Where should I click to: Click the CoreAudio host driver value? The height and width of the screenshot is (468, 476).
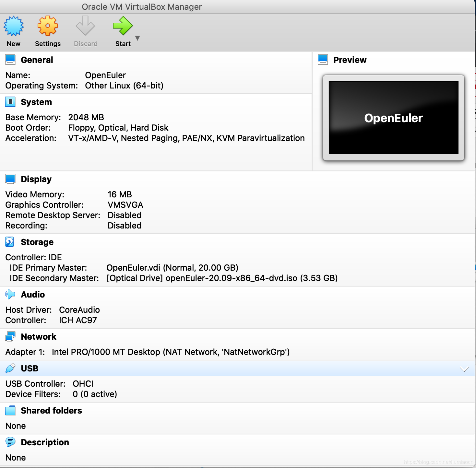[x=79, y=310]
